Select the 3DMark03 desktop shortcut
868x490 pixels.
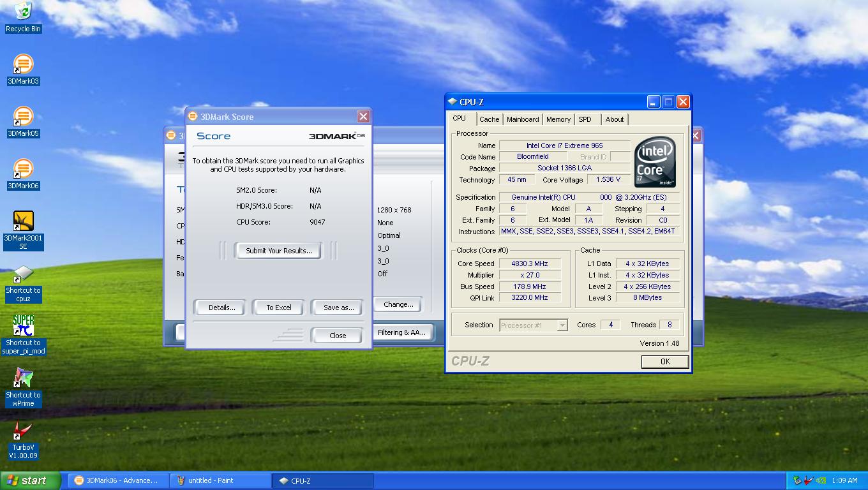tap(23, 70)
